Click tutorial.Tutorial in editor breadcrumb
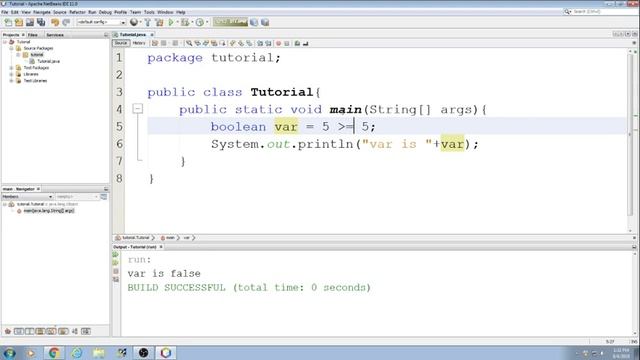Viewport: 640px width, 360px height. (x=136, y=238)
